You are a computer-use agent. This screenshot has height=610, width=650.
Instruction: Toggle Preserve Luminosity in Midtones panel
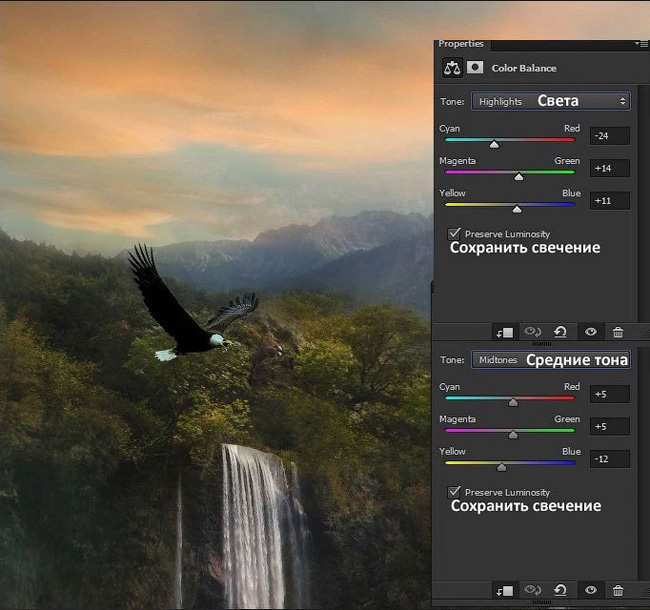coord(454,492)
